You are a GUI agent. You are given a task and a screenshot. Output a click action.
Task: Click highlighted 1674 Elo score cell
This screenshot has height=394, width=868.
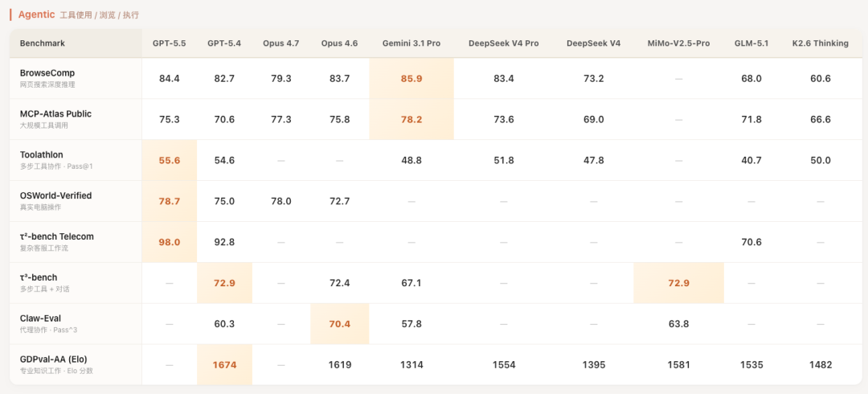[x=224, y=365]
